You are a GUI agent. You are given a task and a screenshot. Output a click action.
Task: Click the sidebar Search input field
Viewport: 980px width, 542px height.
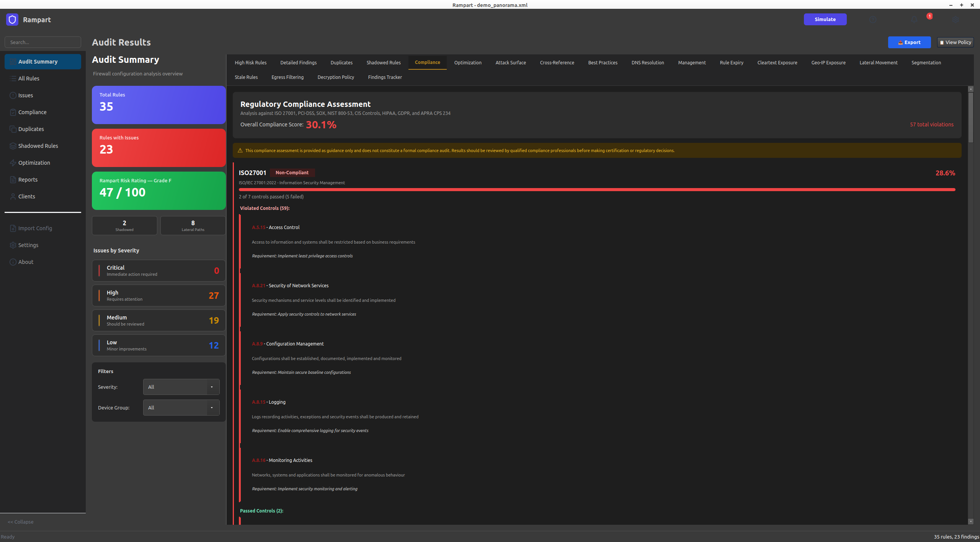[43, 42]
